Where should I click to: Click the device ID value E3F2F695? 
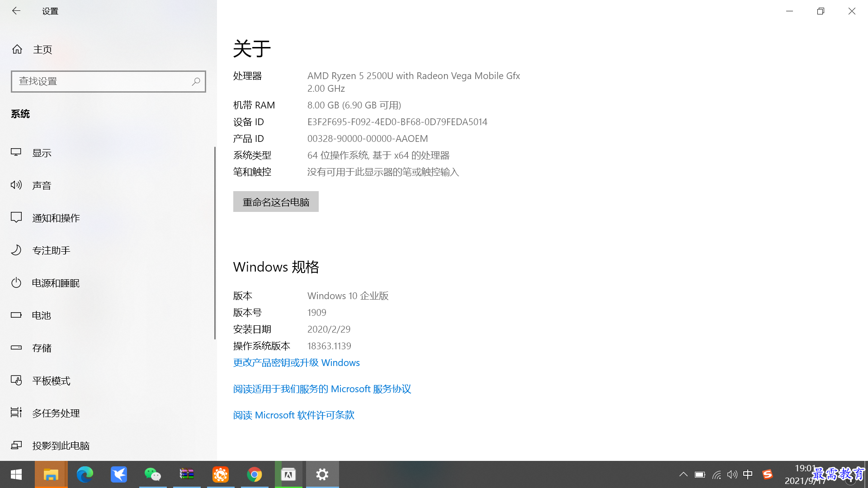(397, 122)
